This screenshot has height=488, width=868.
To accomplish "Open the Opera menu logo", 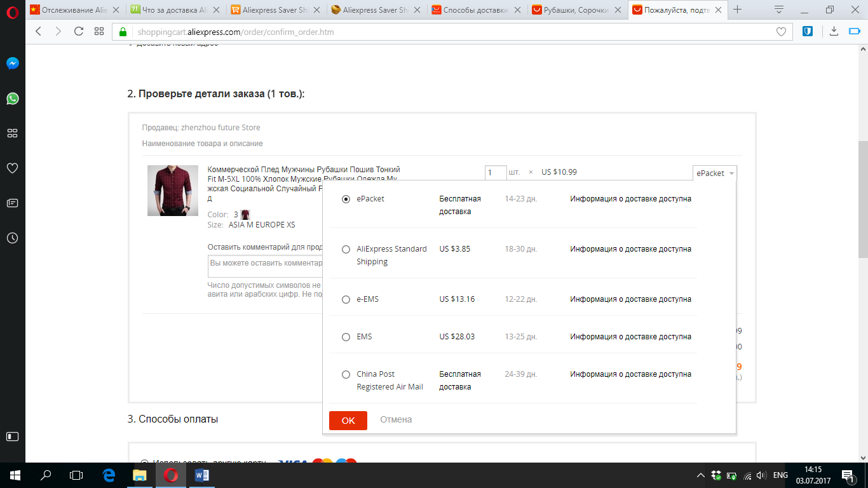I will (12, 13).
